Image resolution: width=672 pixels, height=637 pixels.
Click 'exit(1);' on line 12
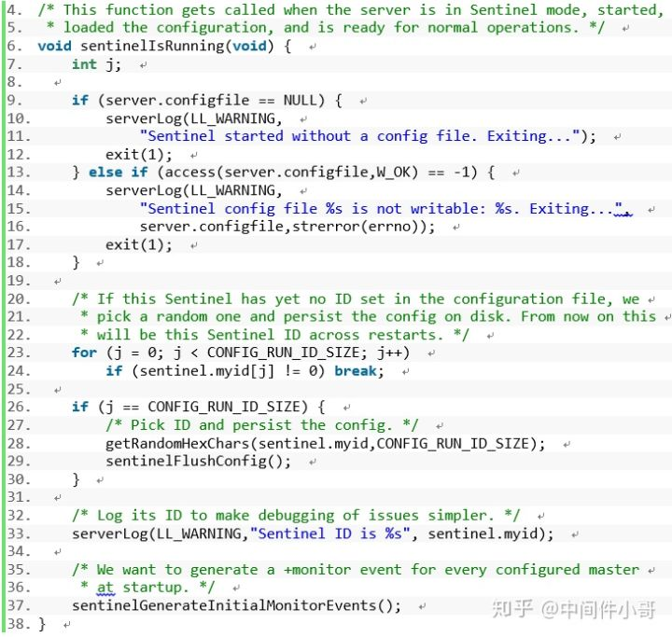coord(139,155)
